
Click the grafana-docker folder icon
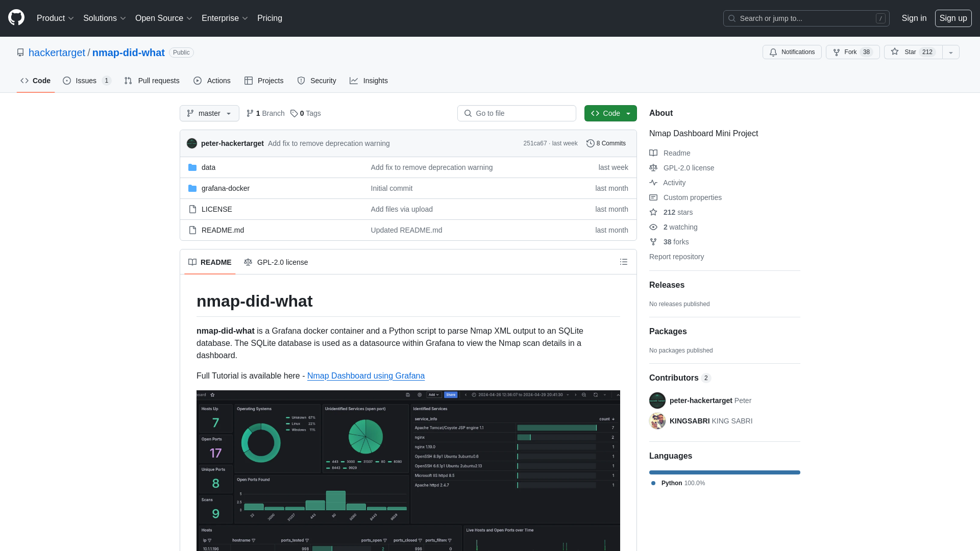click(192, 188)
